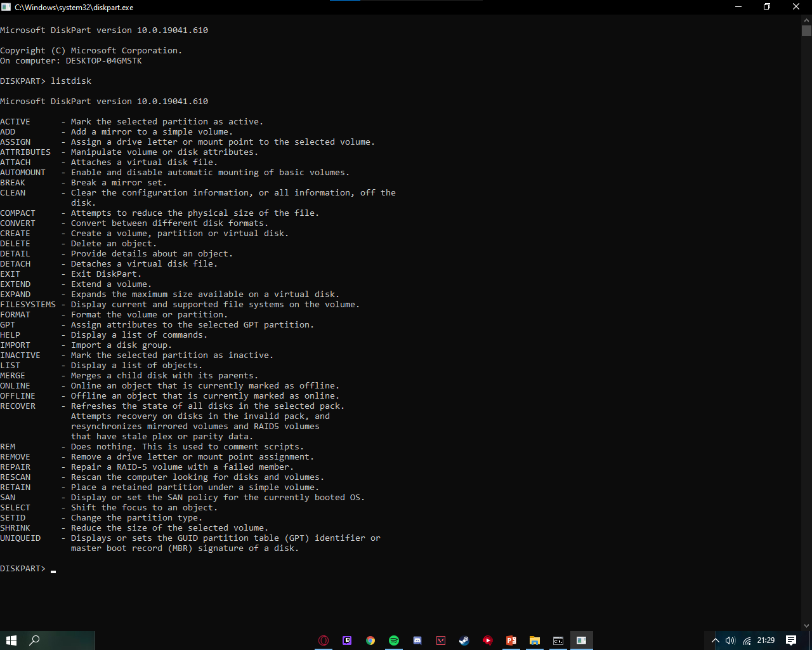This screenshot has width=812, height=650.
Task: Launch Opera browser from the taskbar
Action: tap(324, 640)
